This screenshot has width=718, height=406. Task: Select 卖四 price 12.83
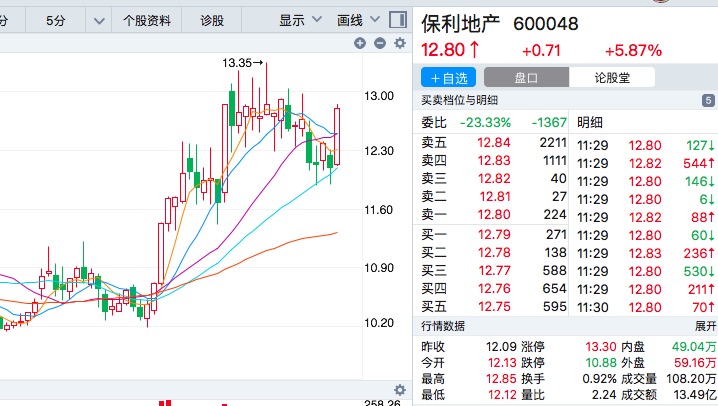pos(494,161)
